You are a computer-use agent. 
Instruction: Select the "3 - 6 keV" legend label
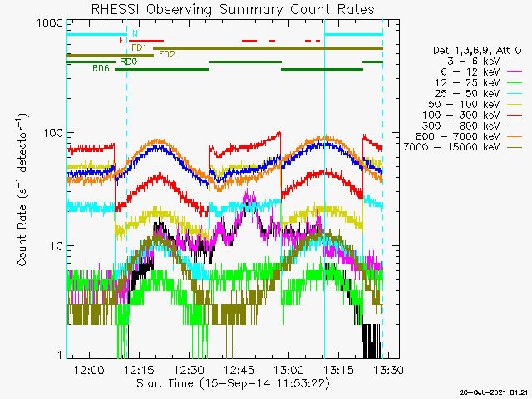[474, 62]
